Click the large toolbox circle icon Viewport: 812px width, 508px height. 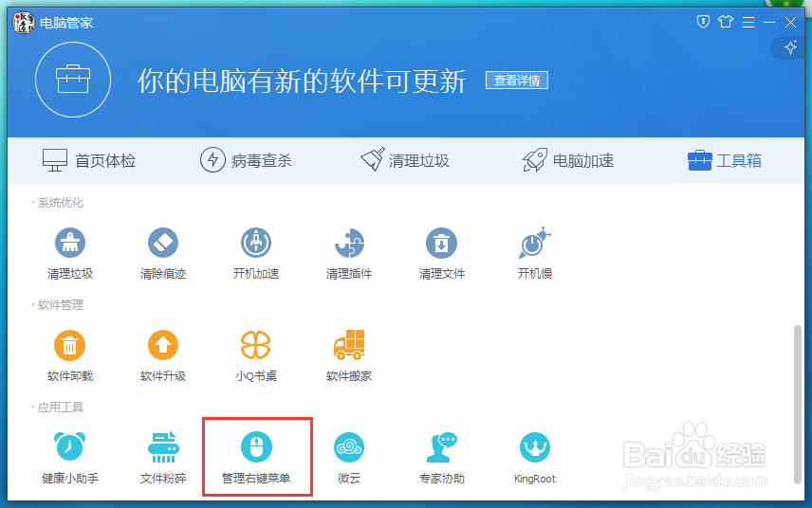click(73, 80)
